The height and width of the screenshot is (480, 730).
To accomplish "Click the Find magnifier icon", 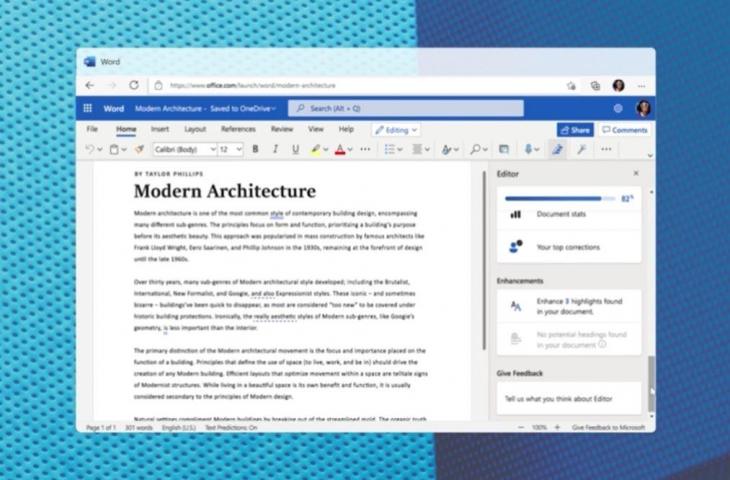I will 475,149.
